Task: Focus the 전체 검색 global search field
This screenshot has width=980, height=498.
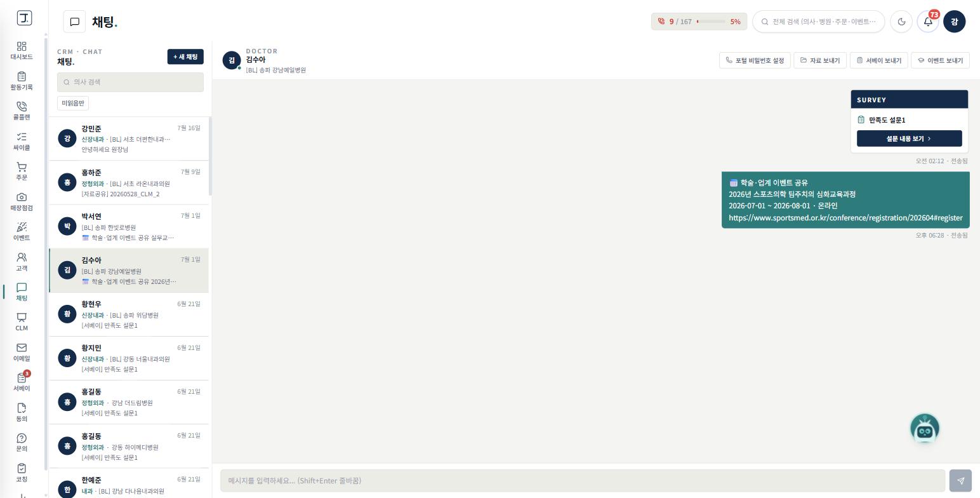Action: coord(819,22)
